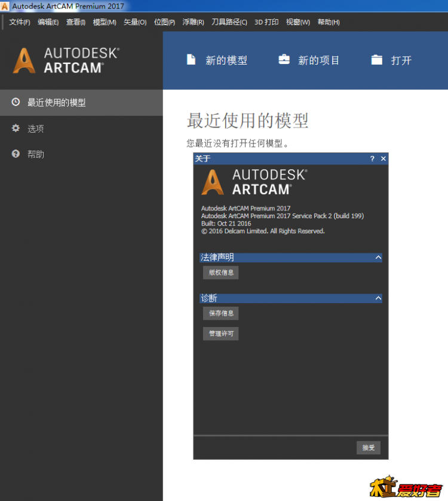Click the help question mark icon in sidebar
The width and height of the screenshot is (448, 501).
click(x=16, y=154)
